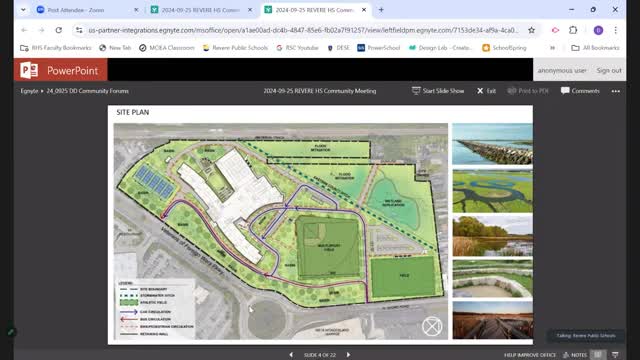Go back in browser history
The height and width of the screenshot is (360, 640).
24,30
